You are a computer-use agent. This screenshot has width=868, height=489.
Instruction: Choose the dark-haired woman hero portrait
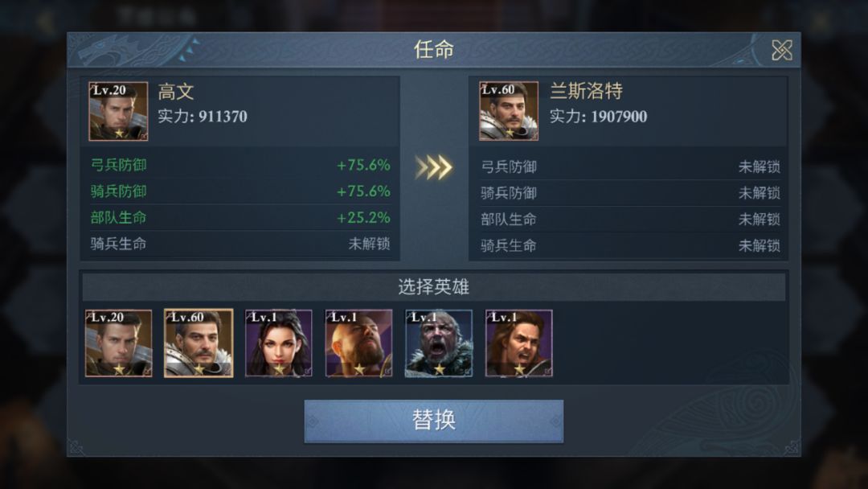tap(278, 343)
